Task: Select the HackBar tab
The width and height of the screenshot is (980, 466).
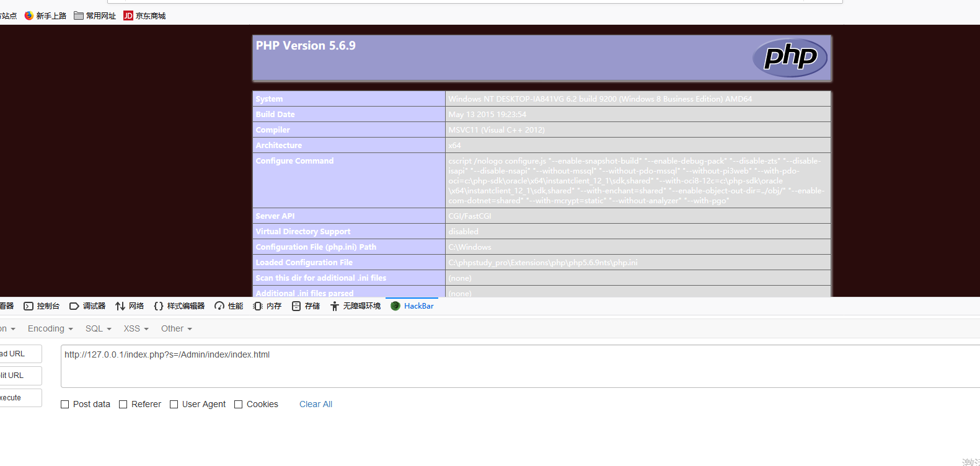Action: [412, 306]
